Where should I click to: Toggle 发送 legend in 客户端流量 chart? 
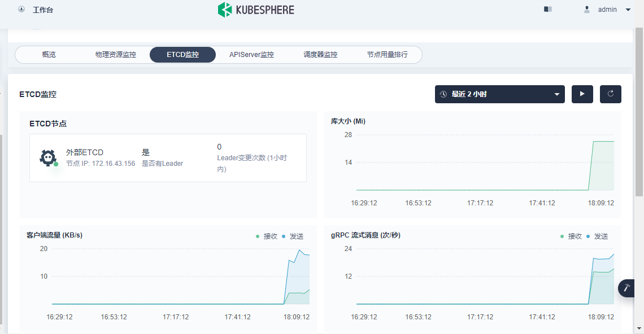point(293,236)
